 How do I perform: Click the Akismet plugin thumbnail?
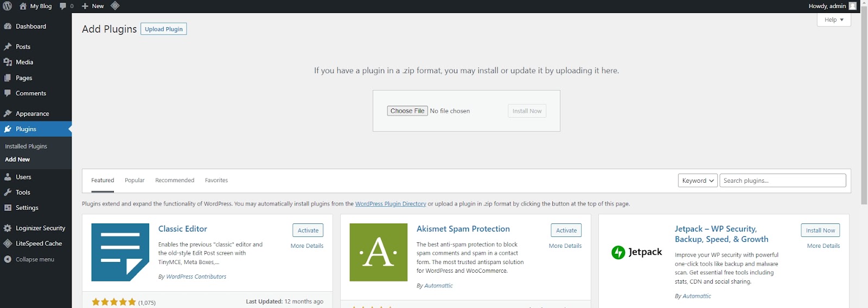(378, 252)
